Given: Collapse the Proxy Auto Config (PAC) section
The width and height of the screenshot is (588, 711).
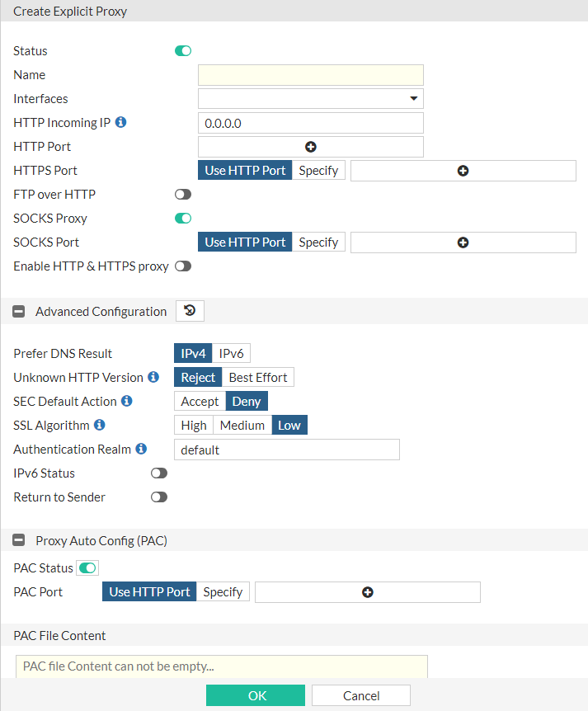Looking at the screenshot, I should pyautogui.click(x=18, y=539).
